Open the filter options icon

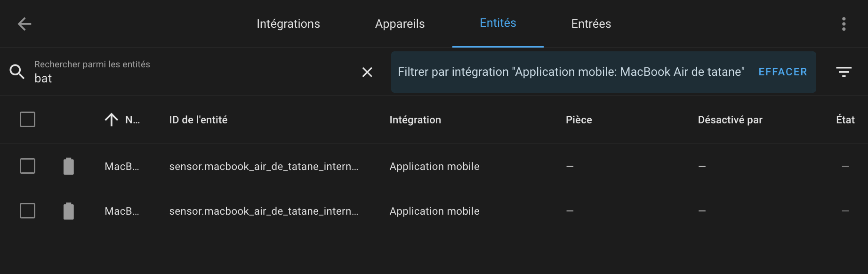[x=844, y=72]
